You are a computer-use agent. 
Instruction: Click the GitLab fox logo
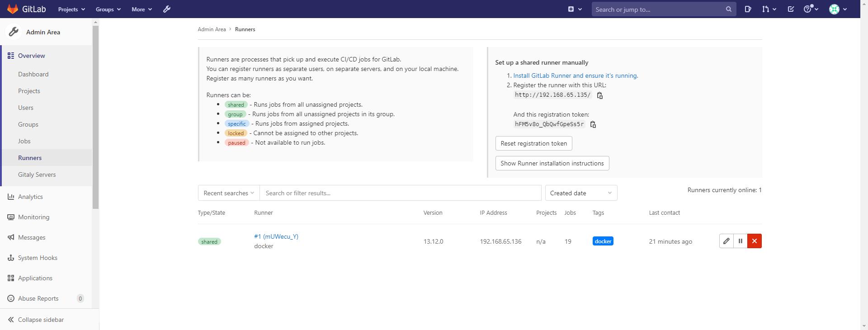[13, 9]
